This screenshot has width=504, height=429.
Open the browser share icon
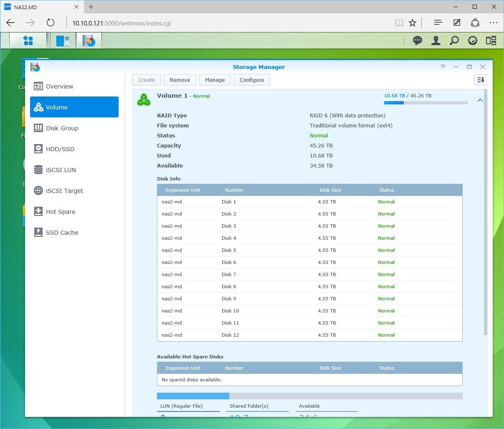click(x=475, y=23)
